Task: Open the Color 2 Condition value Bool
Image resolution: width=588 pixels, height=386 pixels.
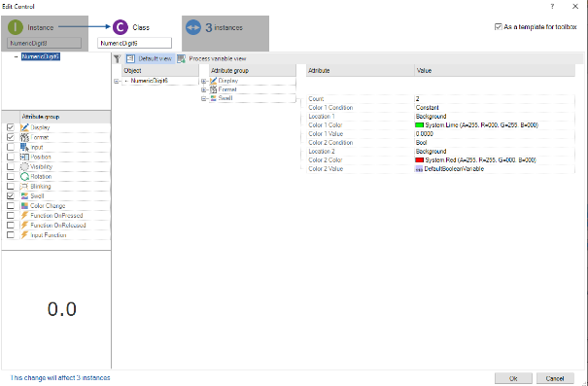Action: (x=495, y=143)
